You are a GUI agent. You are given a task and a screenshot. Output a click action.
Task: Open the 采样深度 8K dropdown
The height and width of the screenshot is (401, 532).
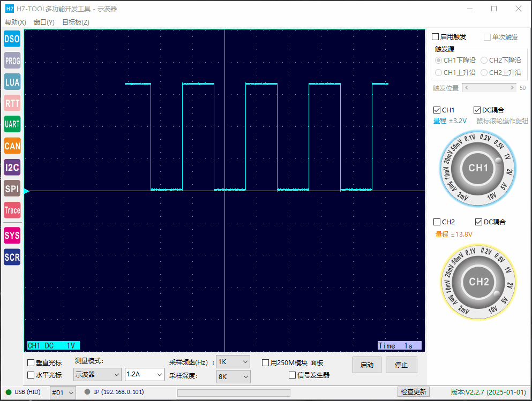(233, 376)
